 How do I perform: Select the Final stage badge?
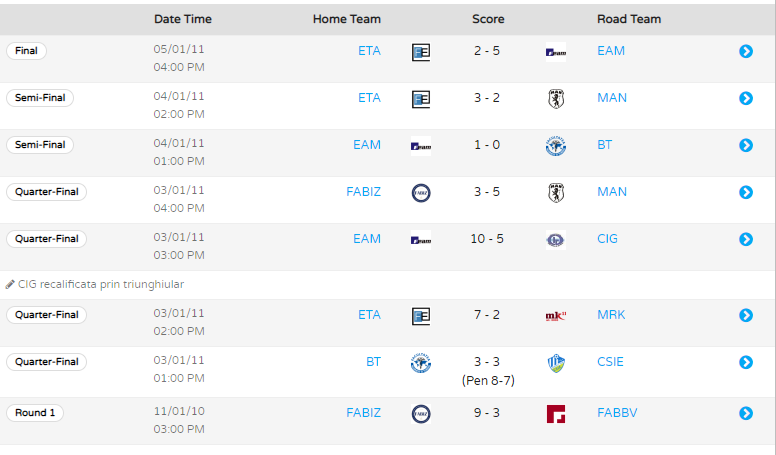click(x=26, y=51)
